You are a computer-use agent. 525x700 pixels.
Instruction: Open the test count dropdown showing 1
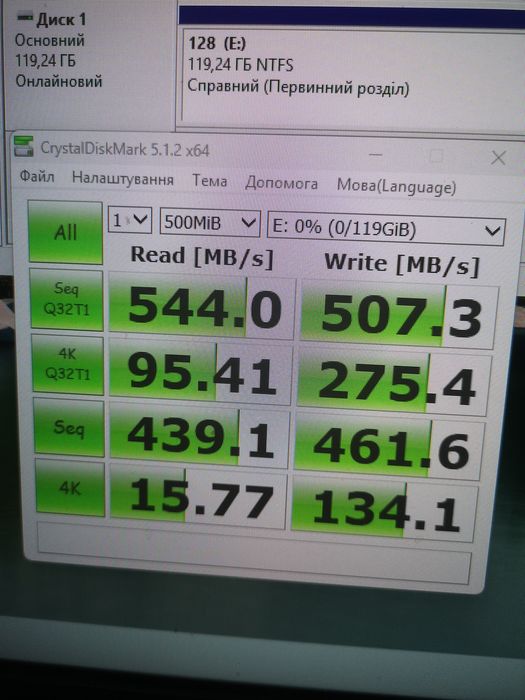[x=130, y=220]
